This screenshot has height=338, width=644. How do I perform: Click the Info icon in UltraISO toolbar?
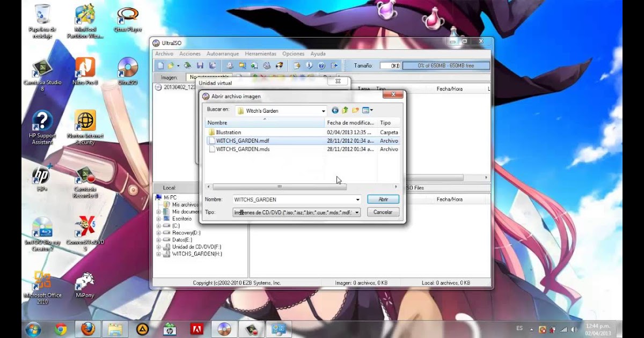309,65
